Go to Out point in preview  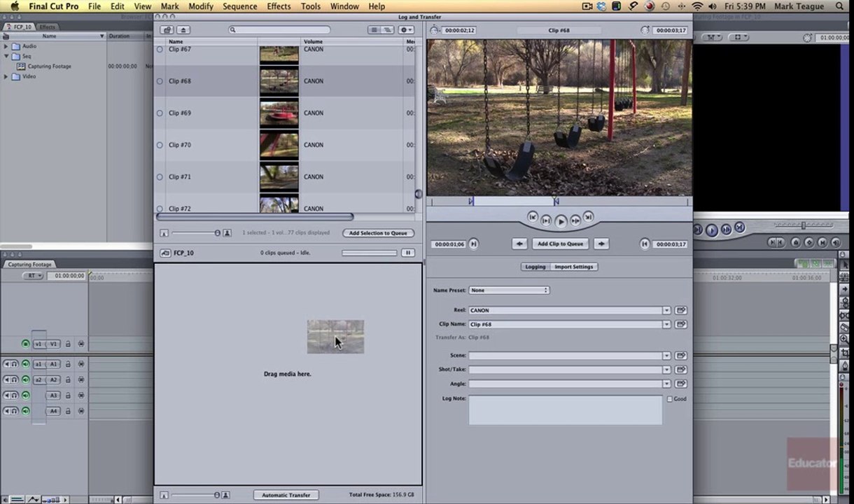point(588,218)
